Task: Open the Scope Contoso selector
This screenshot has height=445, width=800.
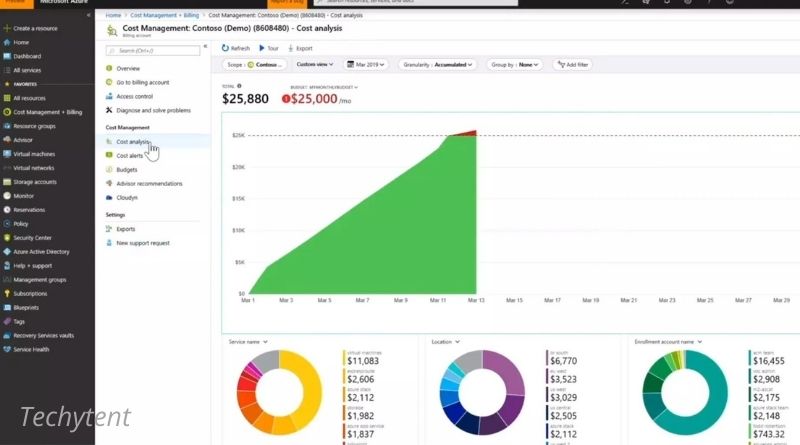Action: [x=254, y=65]
